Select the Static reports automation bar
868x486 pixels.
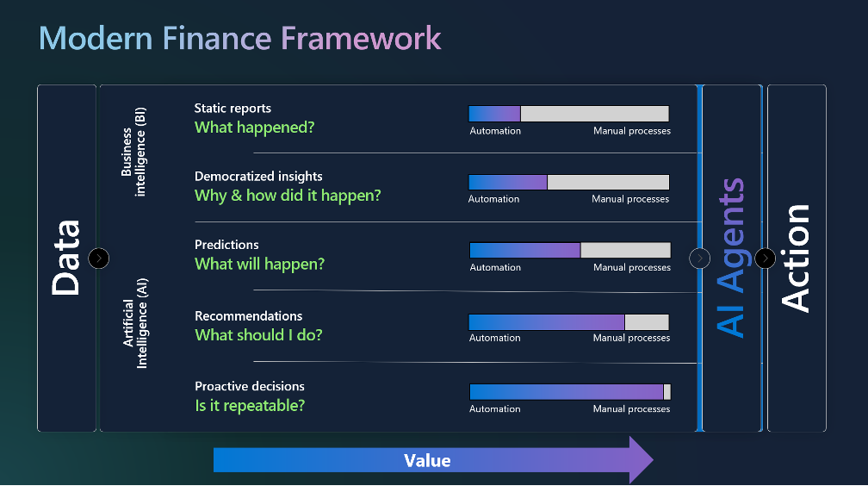[569, 114]
